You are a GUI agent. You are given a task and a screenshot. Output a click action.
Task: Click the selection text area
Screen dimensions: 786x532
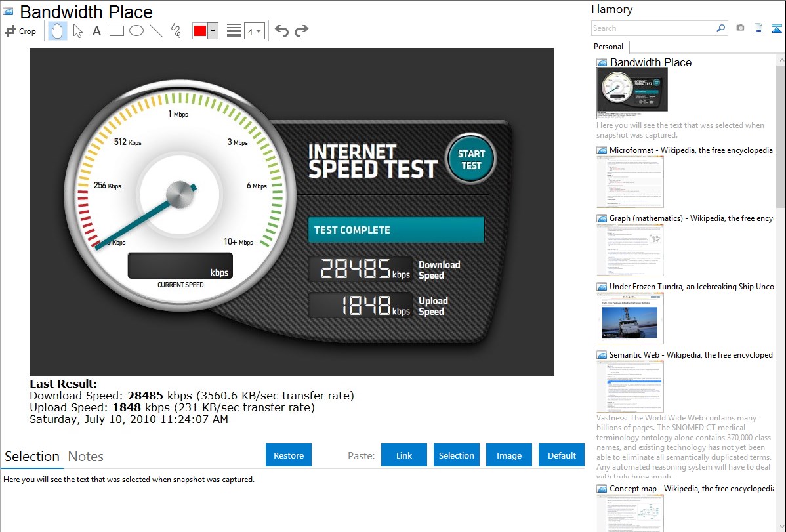click(x=292, y=501)
